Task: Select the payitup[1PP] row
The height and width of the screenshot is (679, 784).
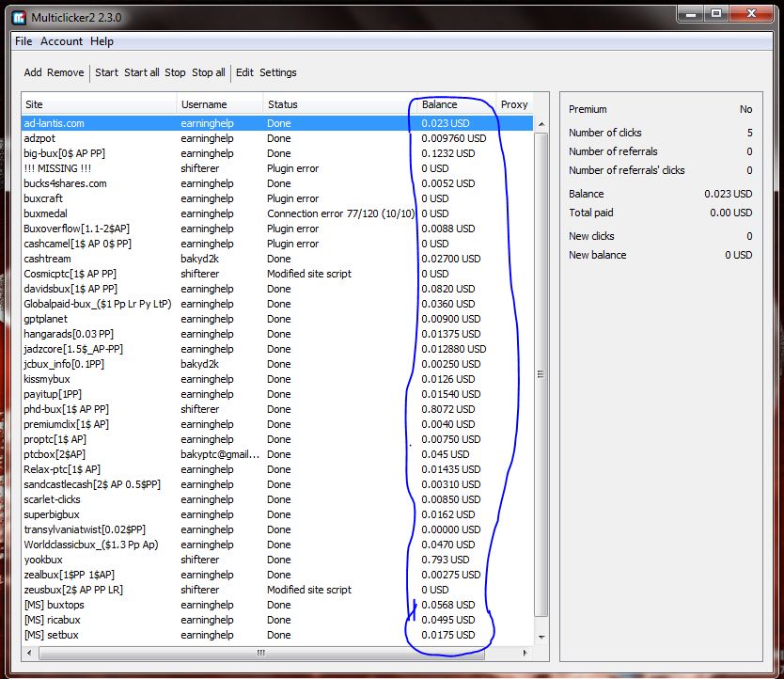Action: [x=277, y=394]
